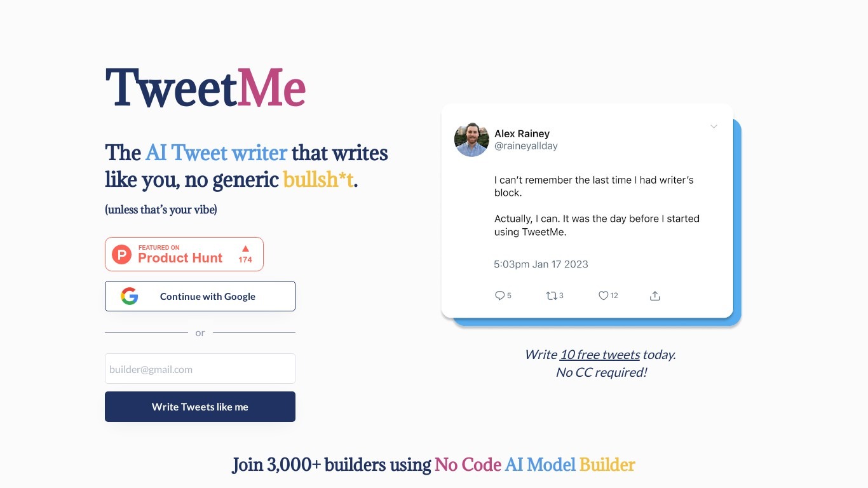
Task: Click the retweet icon on the tweet
Action: click(x=551, y=295)
